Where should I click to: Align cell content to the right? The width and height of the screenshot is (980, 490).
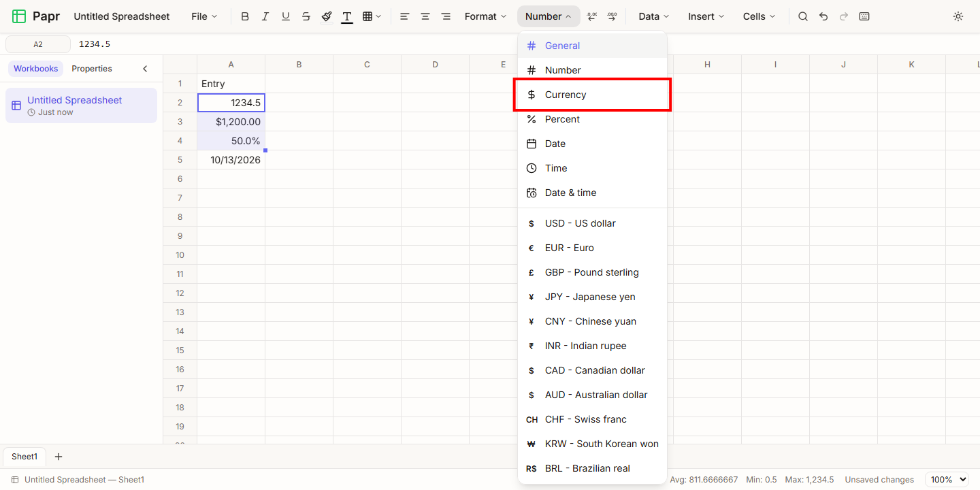coord(446,16)
